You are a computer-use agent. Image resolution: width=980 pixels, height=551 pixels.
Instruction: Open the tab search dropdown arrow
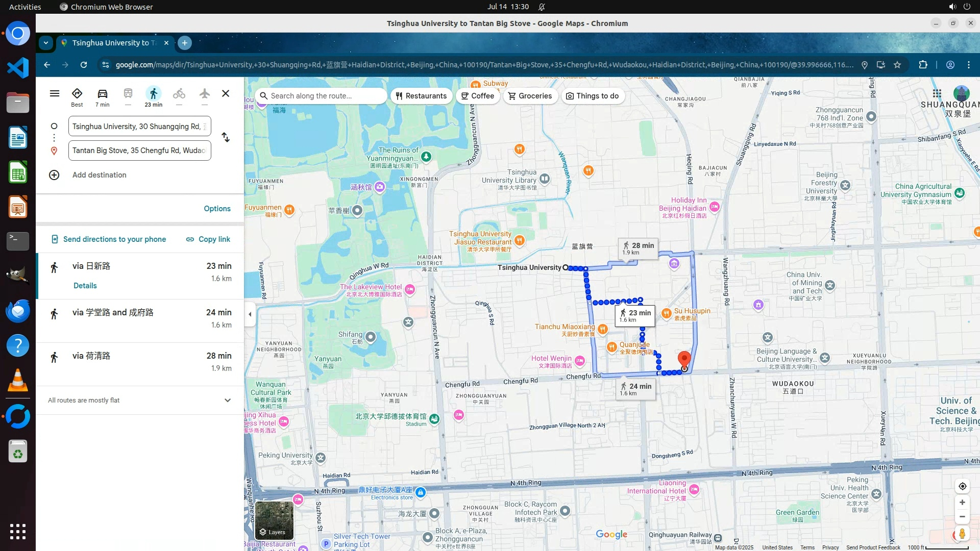coord(46,43)
